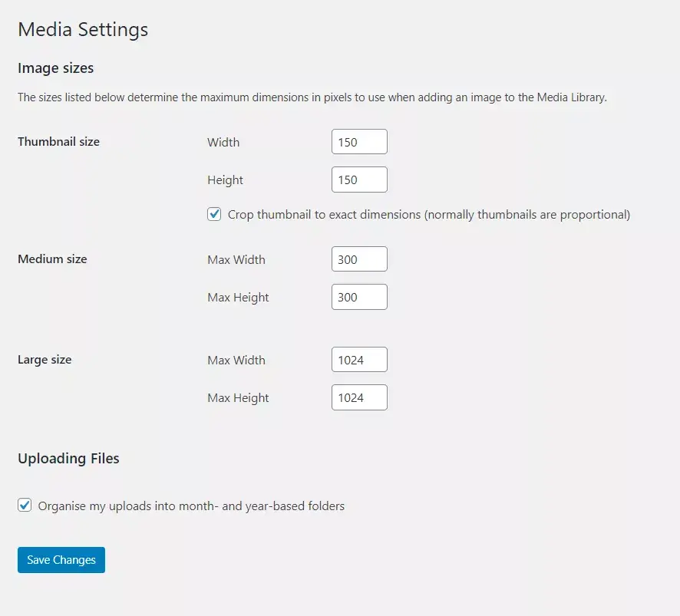Click the Medium size label
680x616 pixels.
[x=52, y=259]
